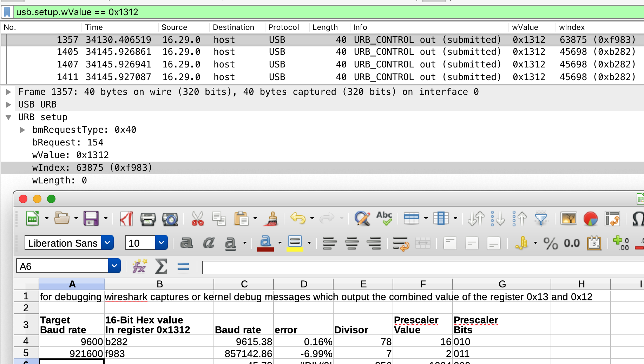Align cell content to top
The width and height of the screenshot is (644, 364).
[x=450, y=243]
